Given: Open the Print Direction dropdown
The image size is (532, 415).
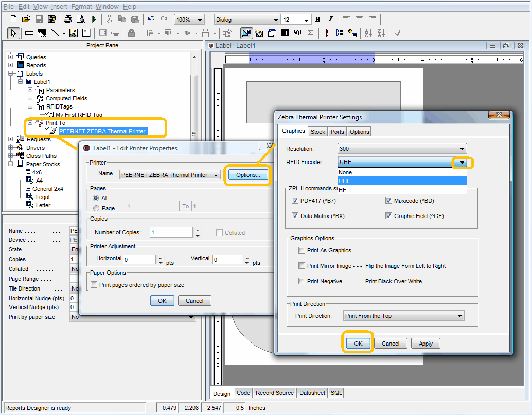Looking at the screenshot, I should click(404, 316).
